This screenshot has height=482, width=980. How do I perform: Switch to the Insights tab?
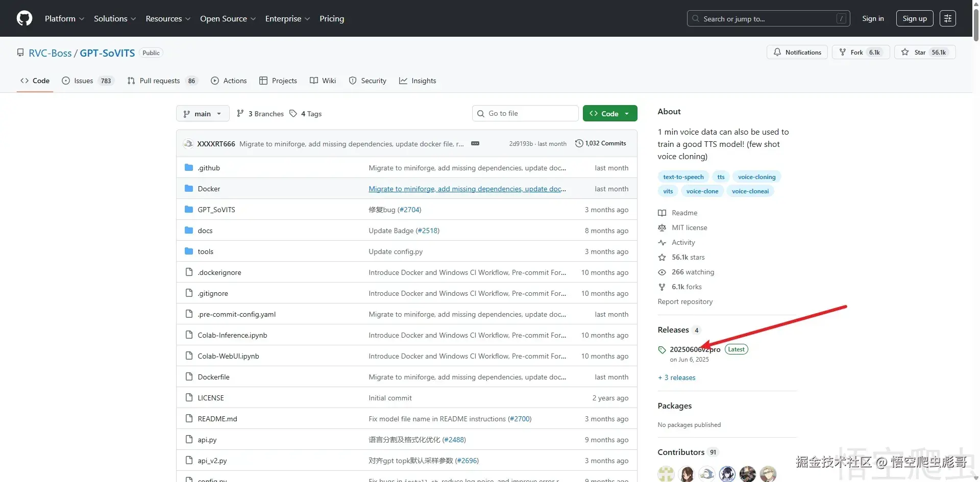tap(418, 81)
